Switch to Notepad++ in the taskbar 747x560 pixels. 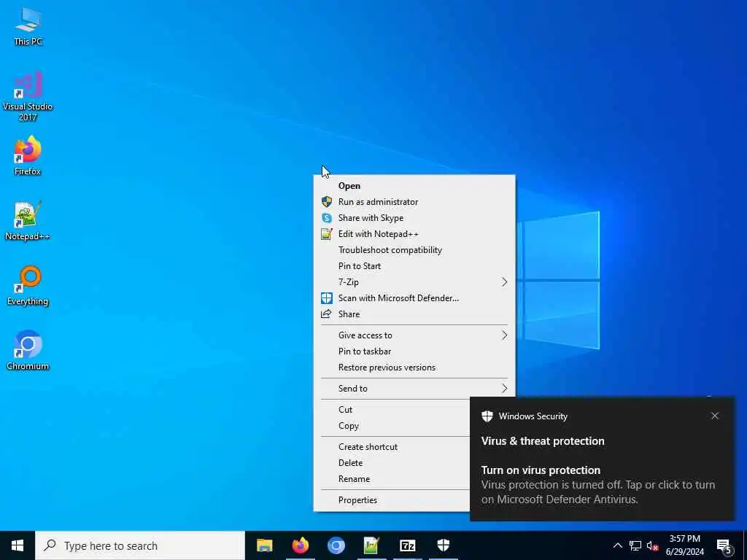(x=371, y=545)
